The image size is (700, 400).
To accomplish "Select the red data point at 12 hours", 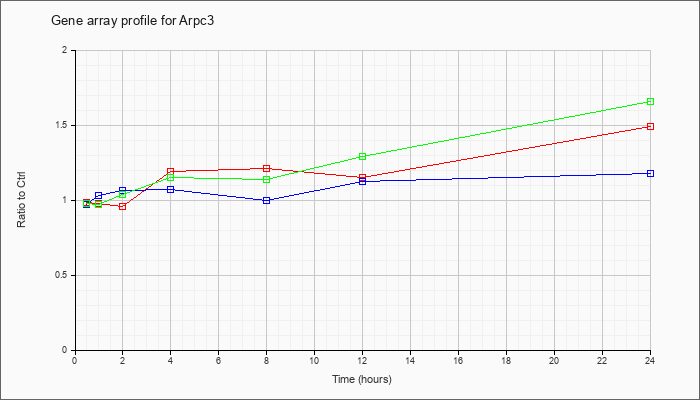I will (362, 177).
